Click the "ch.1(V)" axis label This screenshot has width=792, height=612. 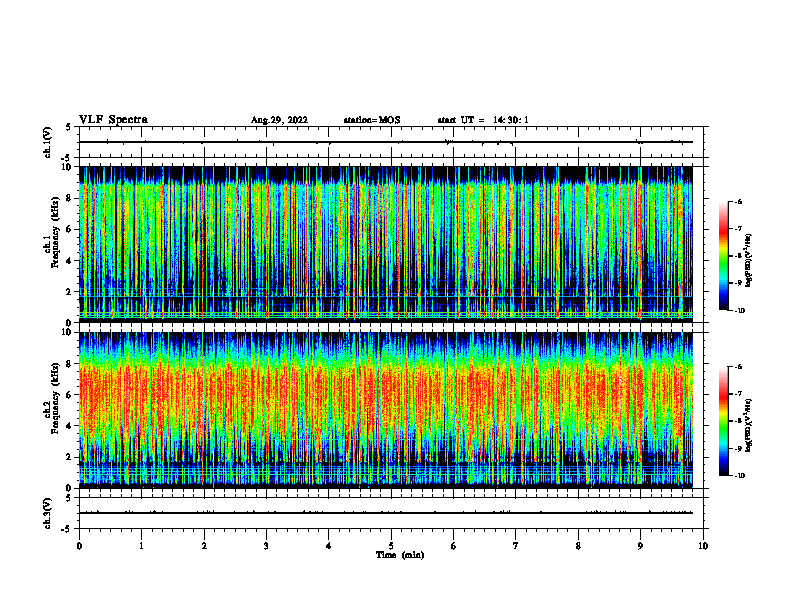(47, 142)
